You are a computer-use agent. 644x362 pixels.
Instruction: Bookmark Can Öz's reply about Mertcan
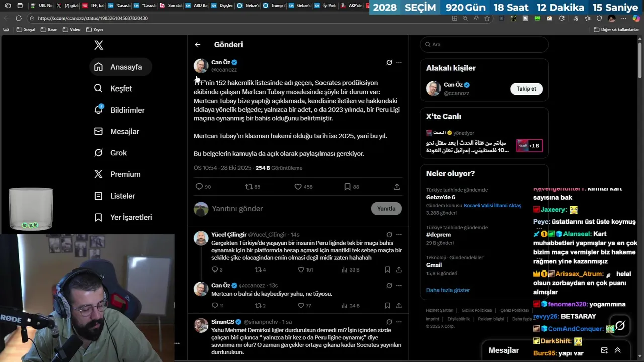click(x=387, y=305)
